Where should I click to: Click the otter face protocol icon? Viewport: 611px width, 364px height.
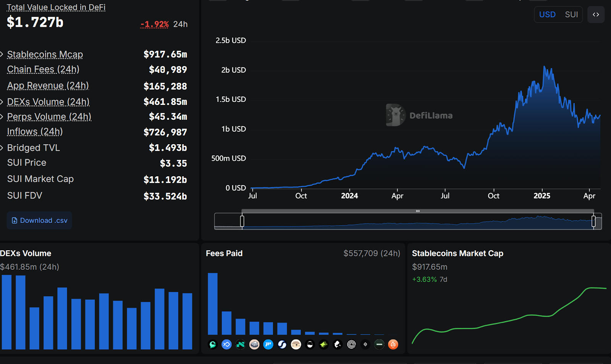click(x=296, y=345)
